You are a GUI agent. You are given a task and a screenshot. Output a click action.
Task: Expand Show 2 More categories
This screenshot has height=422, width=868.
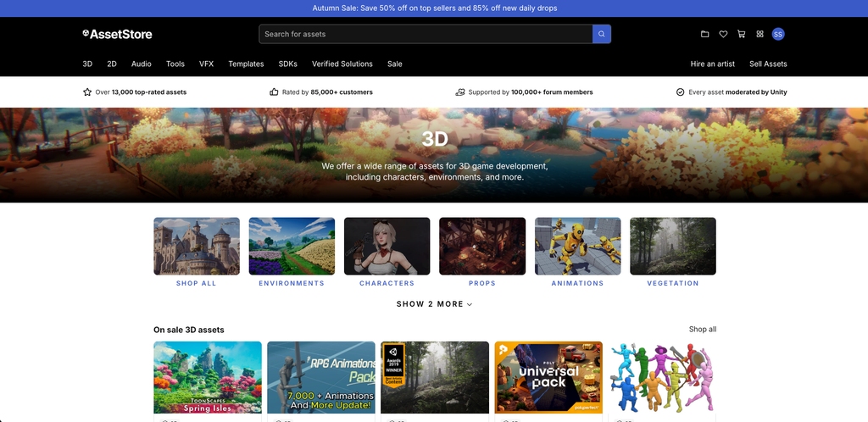[x=435, y=304]
